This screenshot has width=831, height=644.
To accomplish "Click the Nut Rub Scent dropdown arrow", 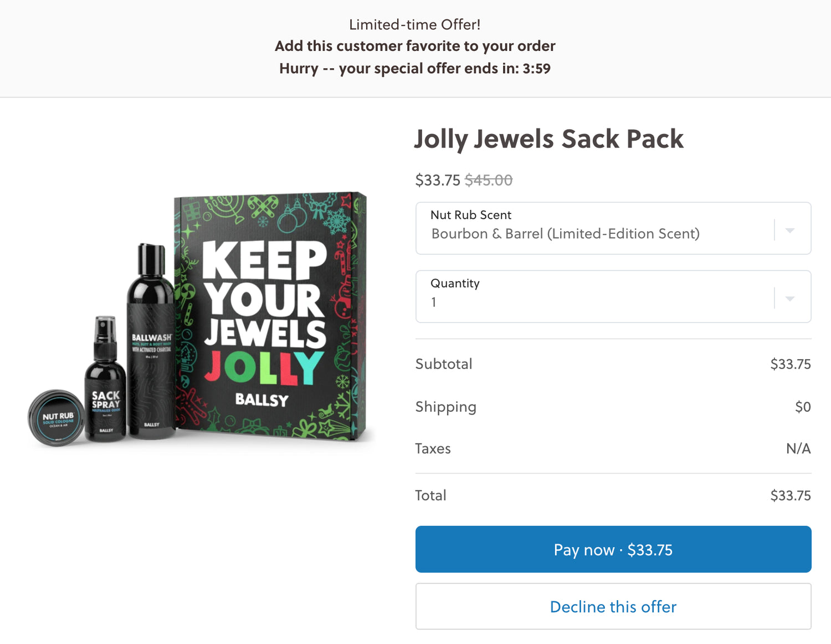I will (x=790, y=231).
